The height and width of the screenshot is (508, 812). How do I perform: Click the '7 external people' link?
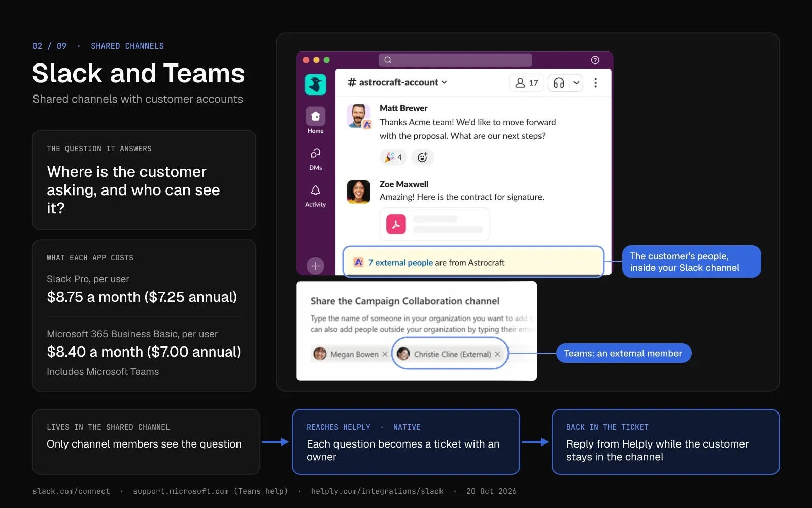400,263
